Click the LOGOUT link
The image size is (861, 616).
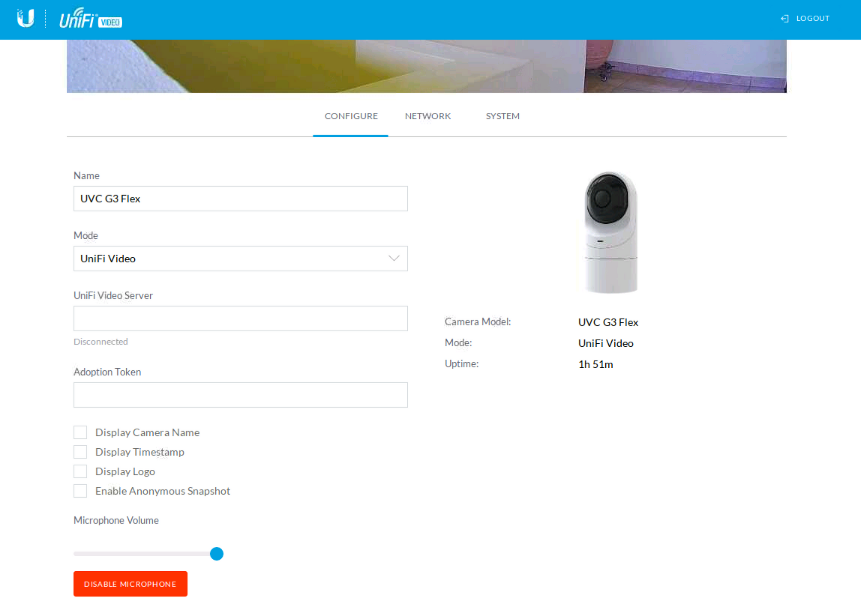click(x=812, y=18)
